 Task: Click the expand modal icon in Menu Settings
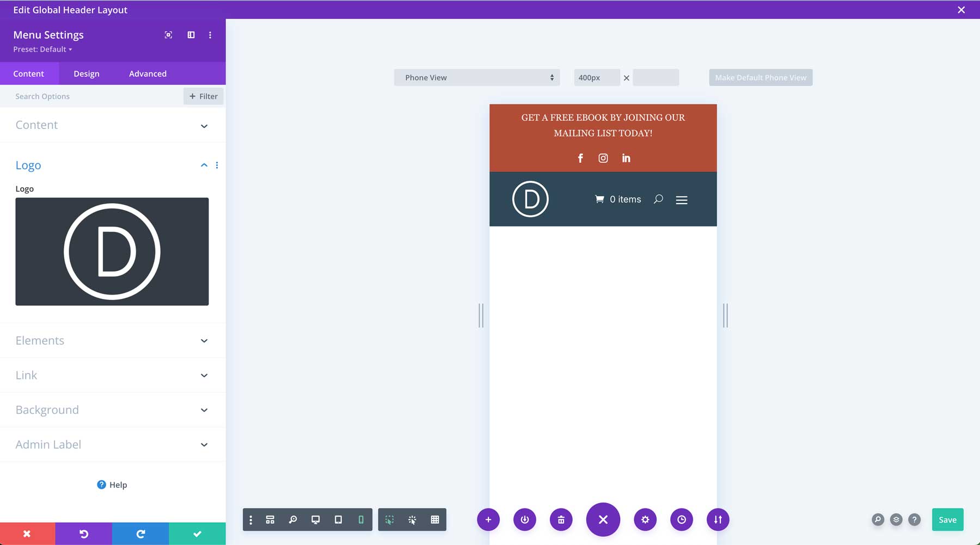[x=168, y=34]
